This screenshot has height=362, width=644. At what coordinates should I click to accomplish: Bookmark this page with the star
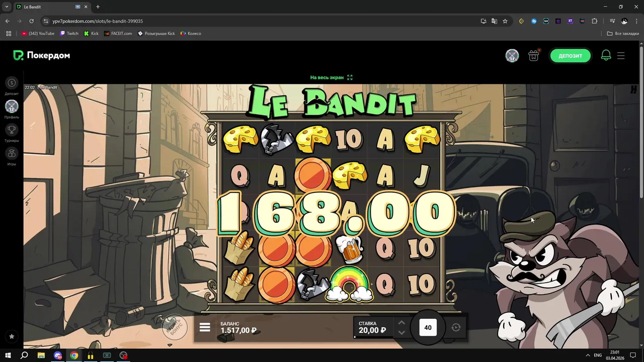[x=505, y=21]
